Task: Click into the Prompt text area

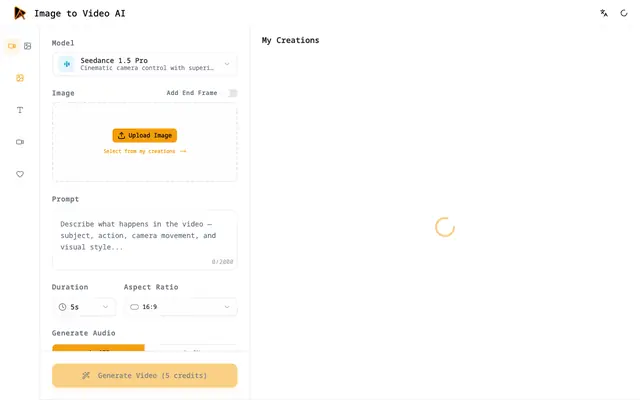Action: 144,240
